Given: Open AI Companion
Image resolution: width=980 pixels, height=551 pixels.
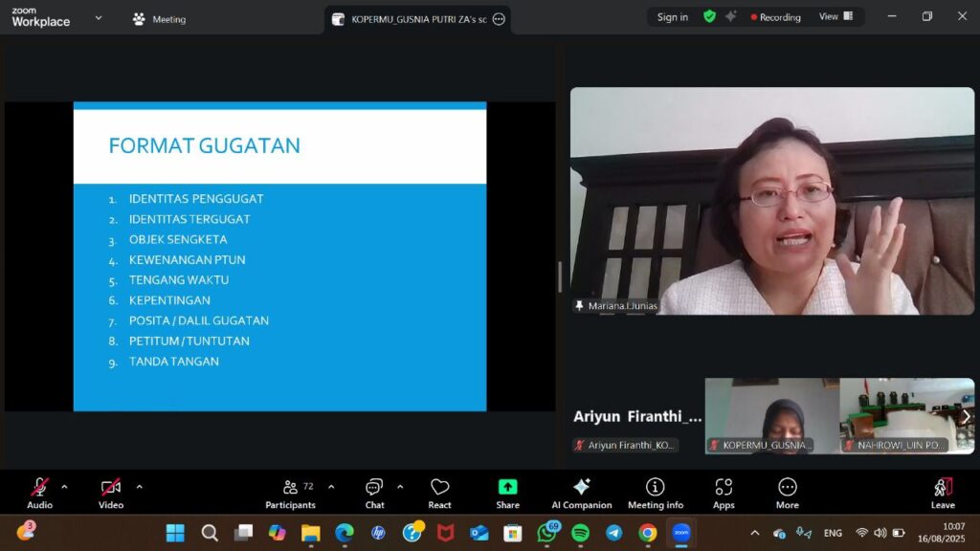Looking at the screenshot, I should (x=581, y=493).
